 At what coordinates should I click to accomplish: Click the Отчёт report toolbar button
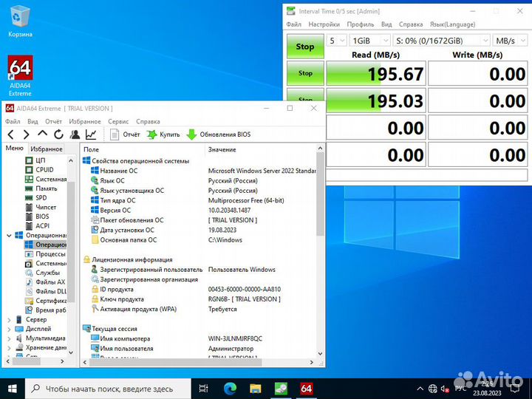125,134
